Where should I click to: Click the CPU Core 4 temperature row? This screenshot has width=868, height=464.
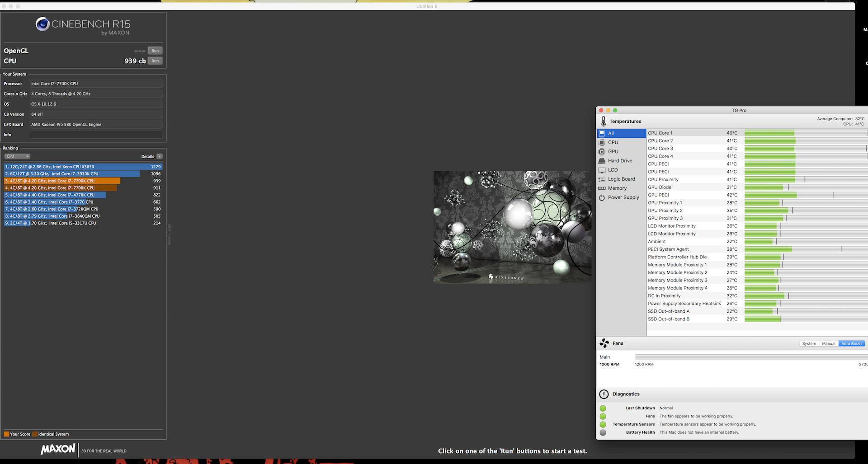[x=757, y=156]
